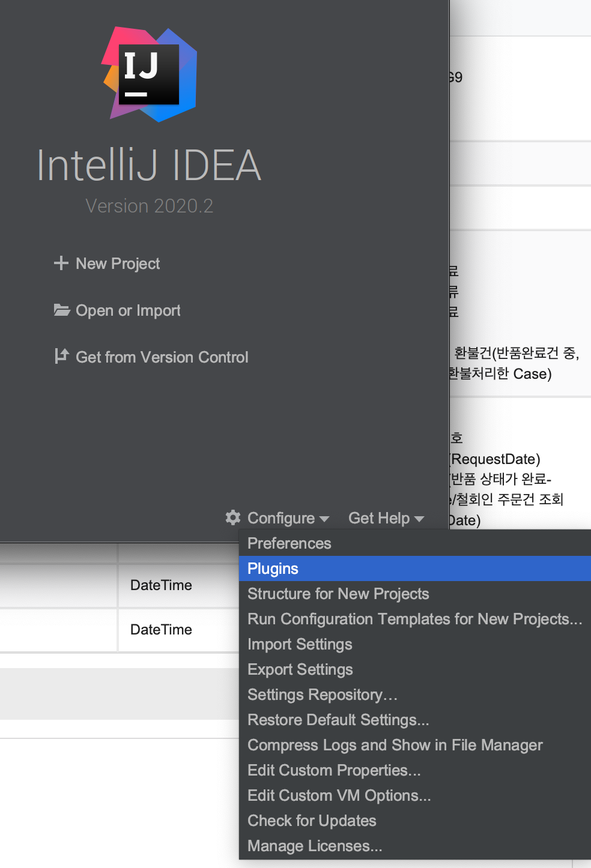591x868 pixels.
Task: Click the second DateTime cell in background table
Action: coord(161,630)
